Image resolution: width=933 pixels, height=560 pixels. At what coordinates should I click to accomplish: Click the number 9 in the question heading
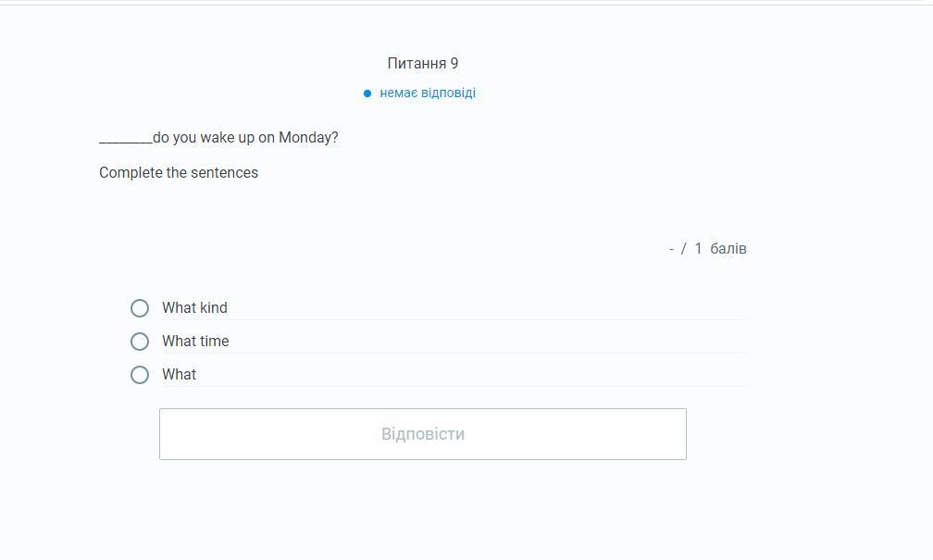click(454, 64)
